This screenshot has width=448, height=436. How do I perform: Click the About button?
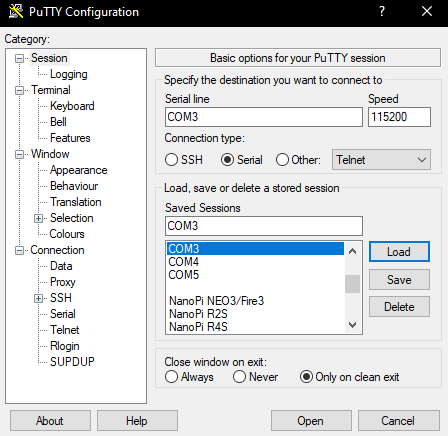coord(50,421)
